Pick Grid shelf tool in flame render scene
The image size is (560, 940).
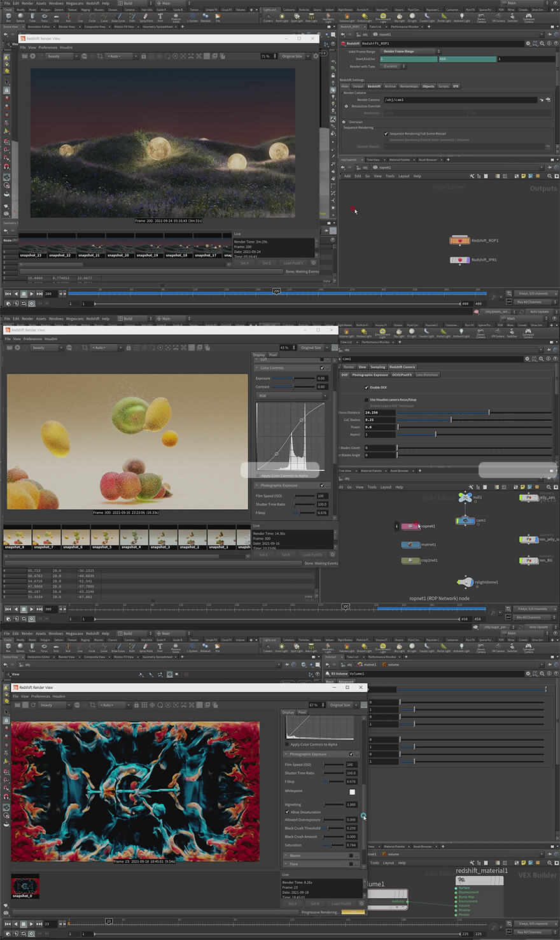[56, 647]
